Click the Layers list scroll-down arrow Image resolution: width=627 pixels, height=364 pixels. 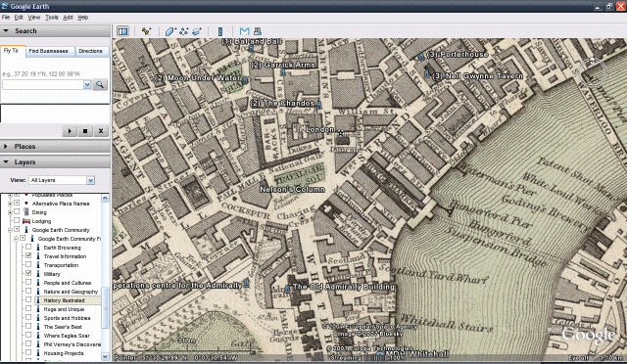105,356
